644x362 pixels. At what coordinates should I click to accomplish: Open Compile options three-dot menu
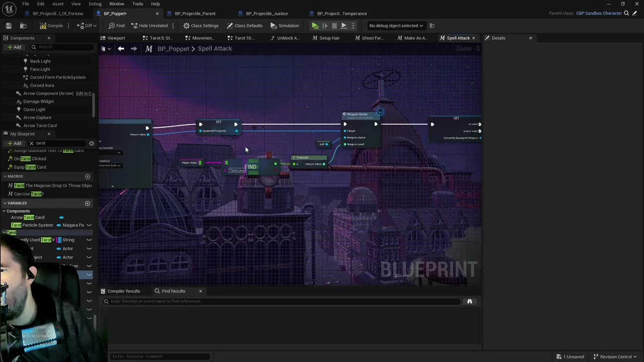[x=69, y=26]
